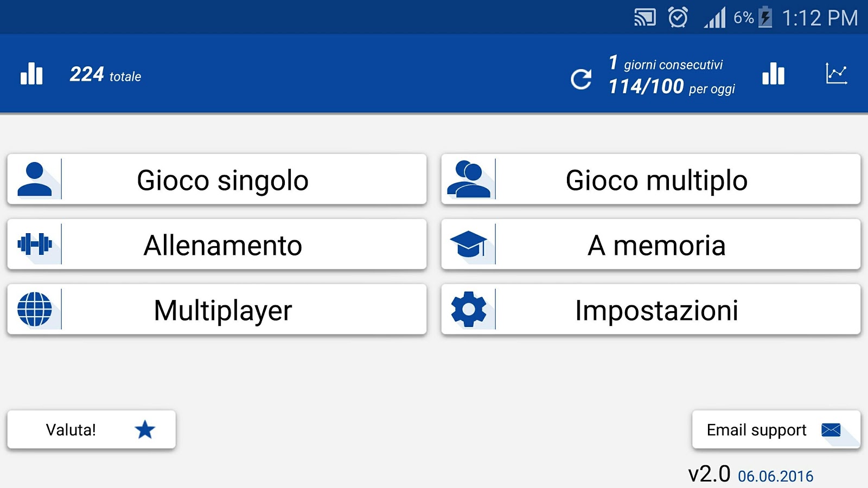The width and height of the screenshot is (868, 488).
Task: Tap the bar chart icon beside 224 totale
Action: pos(31,73)
